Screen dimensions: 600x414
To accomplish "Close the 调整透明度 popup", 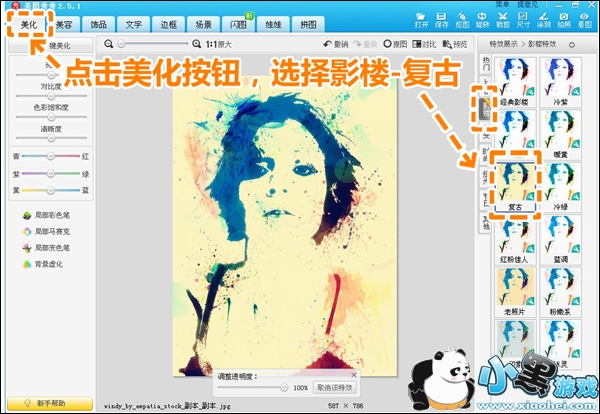I will pos(354,375).
